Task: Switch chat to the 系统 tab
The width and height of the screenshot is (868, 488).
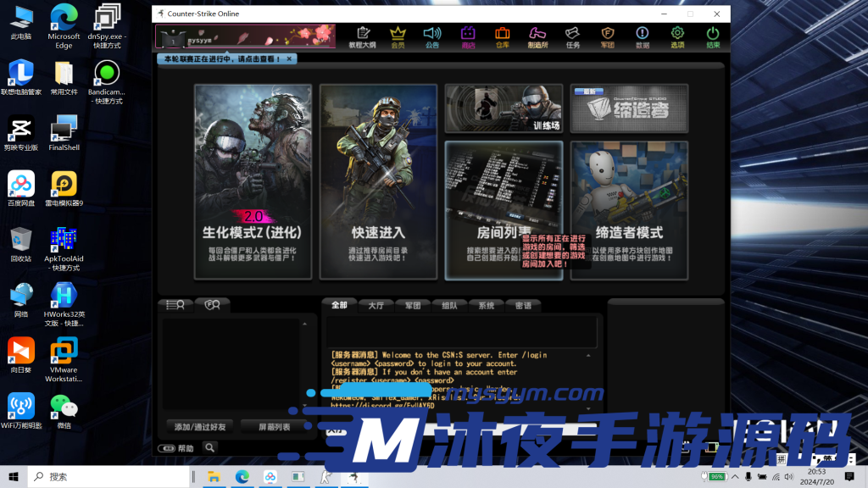Action: click(x=486, y=306)
